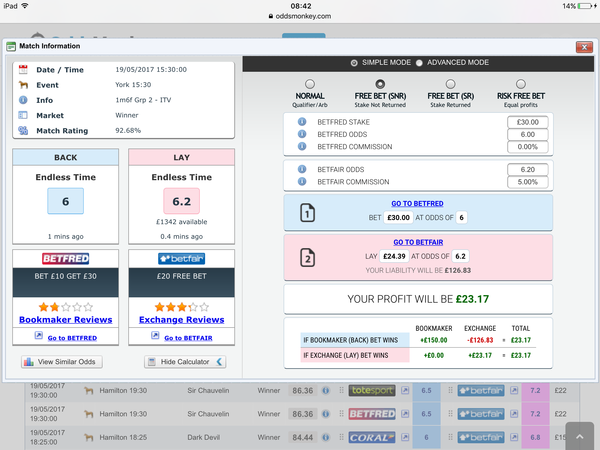Viewport: 600px width, 450px height.
Task: Open the Exchange Reviews link
Action: [x=181, y=320]
